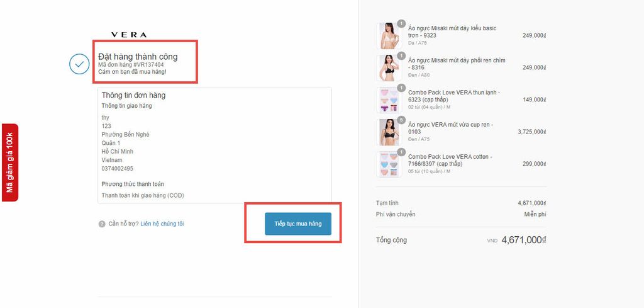The width and height of the screenshot is (644, 308).
Task: Click address line 'Quận 1'
Action: tap(111, 143)
